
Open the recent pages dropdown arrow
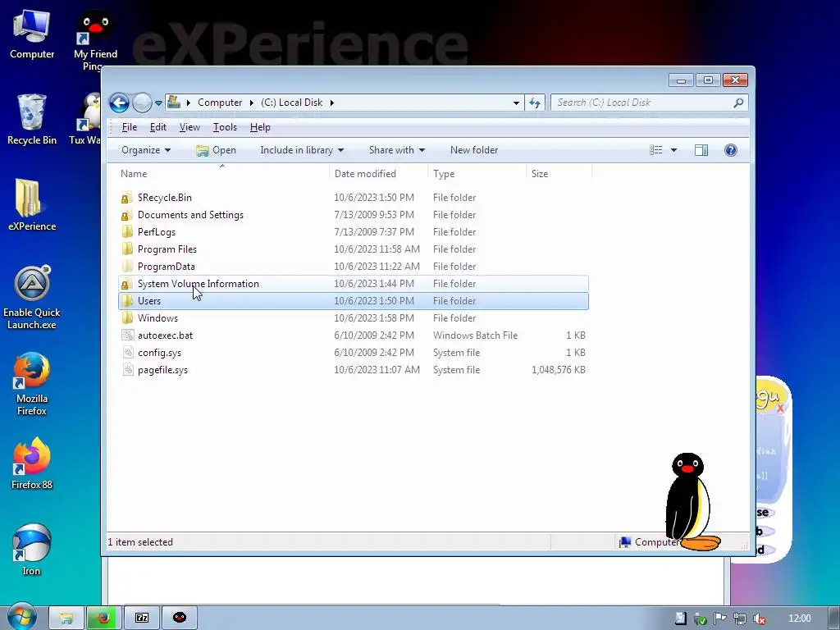click(158, 103)
